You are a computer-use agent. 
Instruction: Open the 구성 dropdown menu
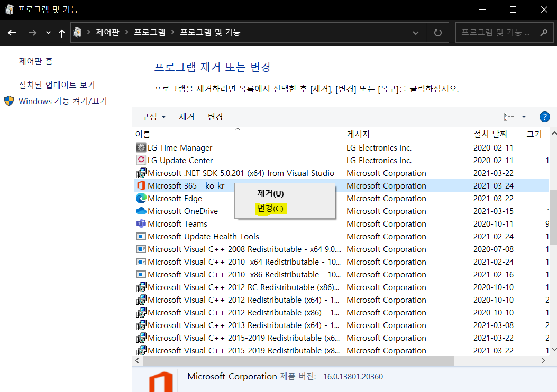153,117
